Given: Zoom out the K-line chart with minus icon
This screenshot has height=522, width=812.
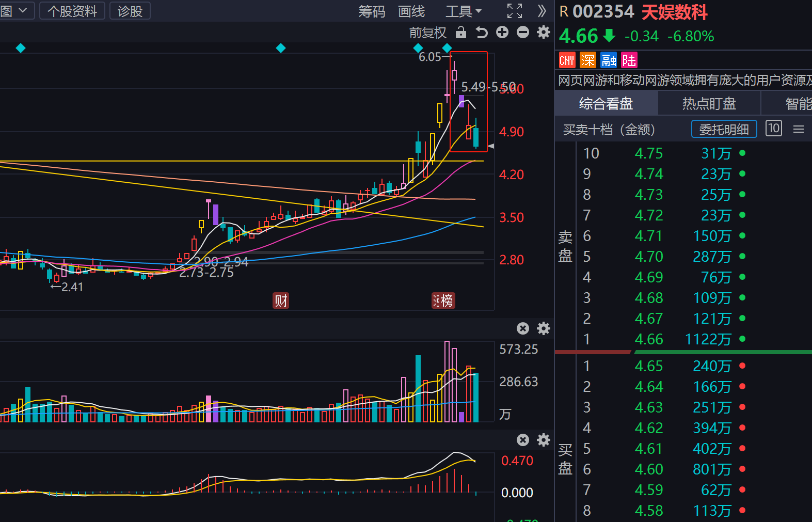Looking at the screenshot, I should tap(523, 33).
